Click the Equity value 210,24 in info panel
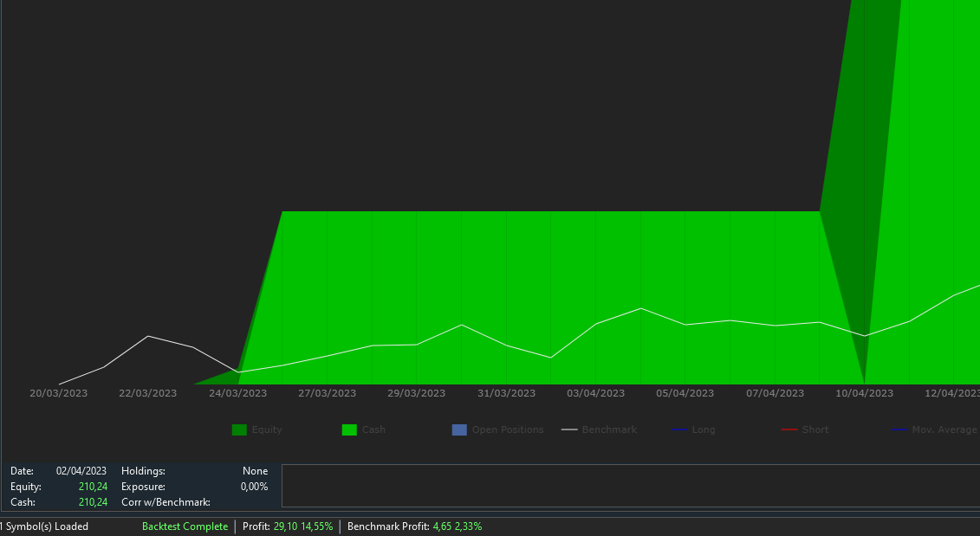Screen dimensions: 980x536 93,487
